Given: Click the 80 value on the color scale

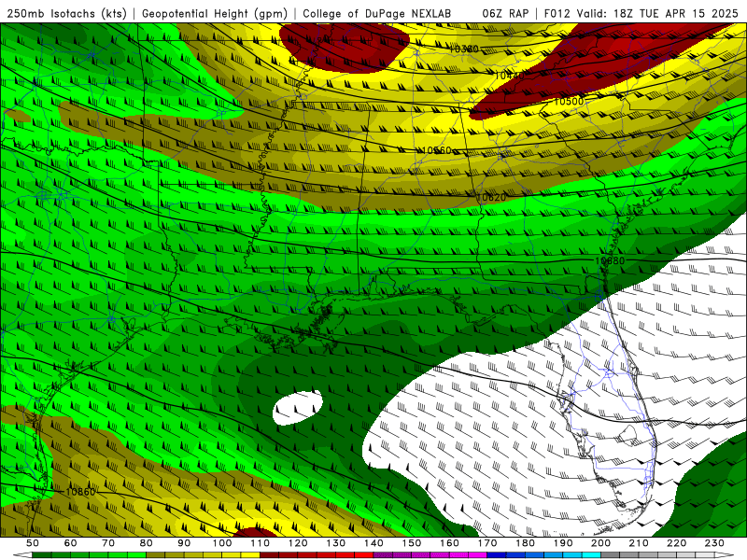Looking at the screenshot, I should point(147,543).
